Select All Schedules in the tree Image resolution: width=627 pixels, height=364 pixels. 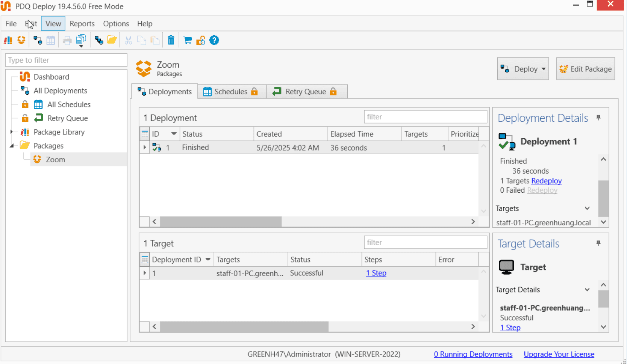pyautogui.click(x=69, y=104)
